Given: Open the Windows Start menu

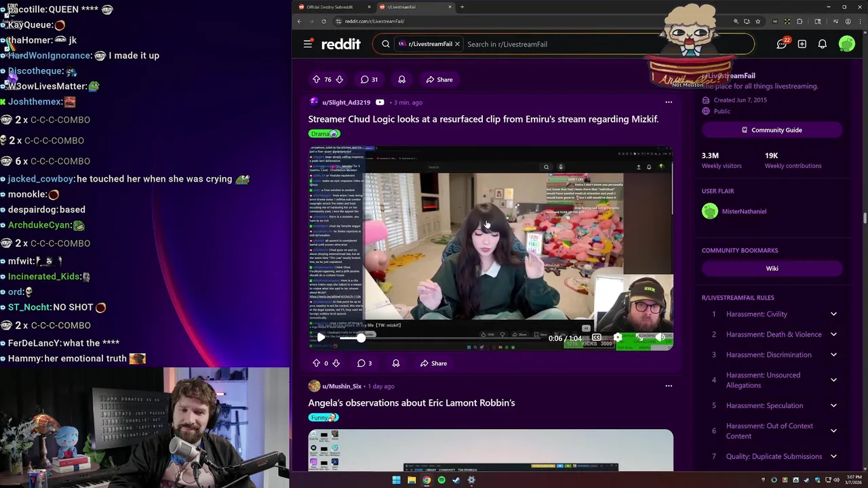Looking at the screenshot, I should coord(396,480).
